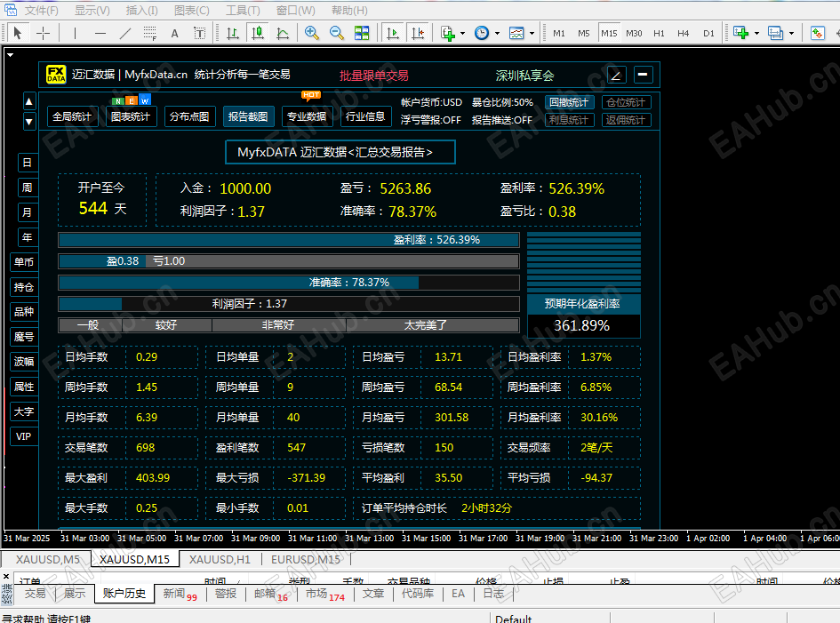Select the M15 timeframe button
Viewport: 840px width, 623px height.
tap(609, 33)
